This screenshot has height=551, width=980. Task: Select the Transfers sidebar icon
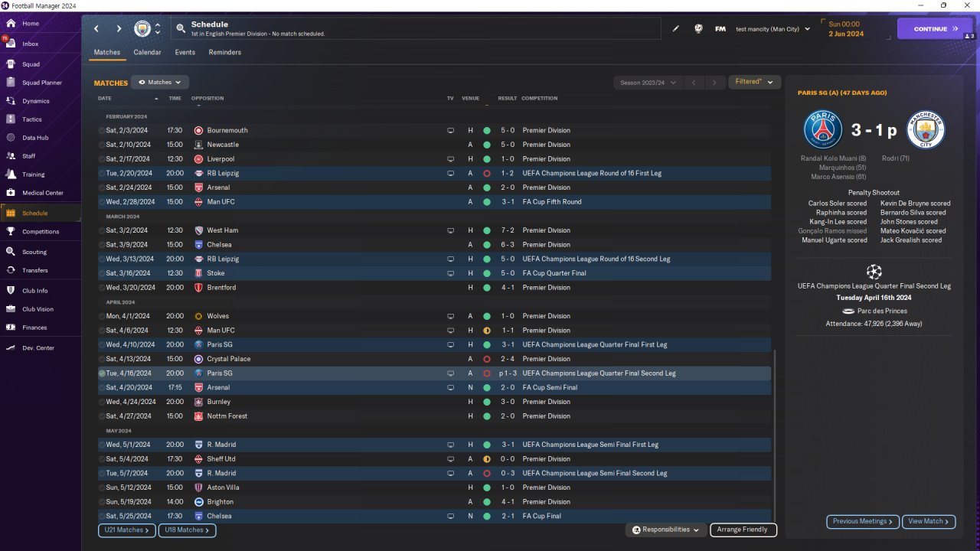point(11,270)
